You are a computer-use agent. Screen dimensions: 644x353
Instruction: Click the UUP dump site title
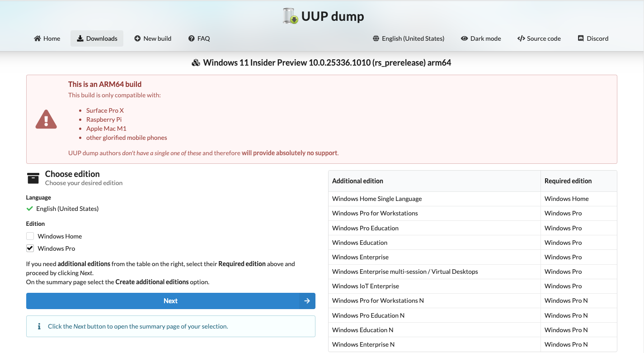click(x=333, y=17)
